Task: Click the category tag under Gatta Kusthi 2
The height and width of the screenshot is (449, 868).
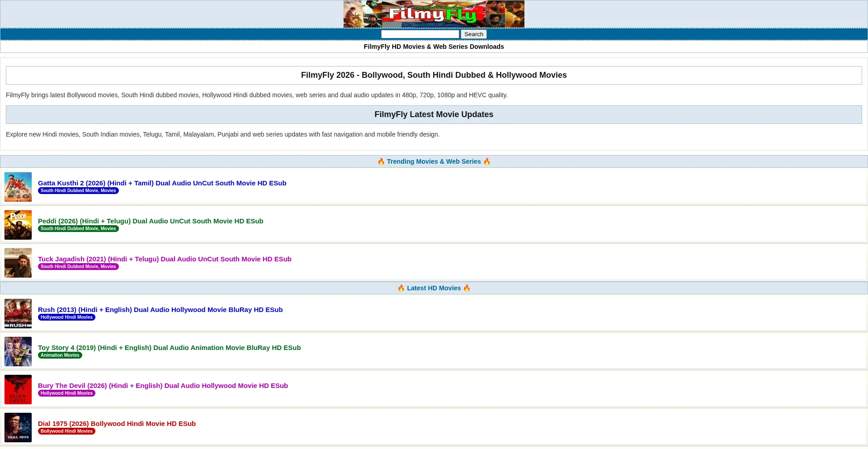Action: 78,191
